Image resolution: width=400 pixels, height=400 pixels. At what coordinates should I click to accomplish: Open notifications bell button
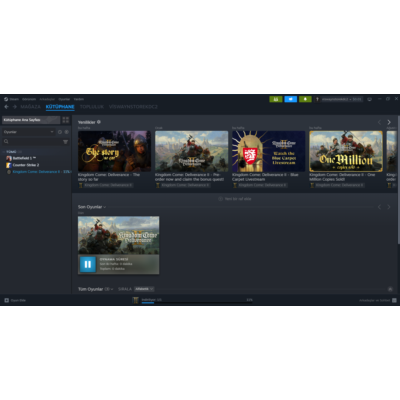pos(305,99)
